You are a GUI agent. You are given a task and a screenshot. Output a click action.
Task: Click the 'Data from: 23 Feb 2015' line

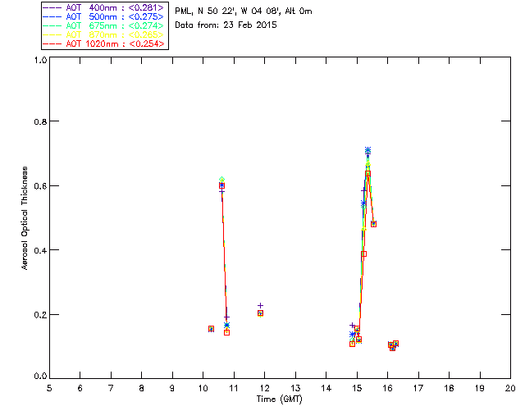tap(226, 25)
